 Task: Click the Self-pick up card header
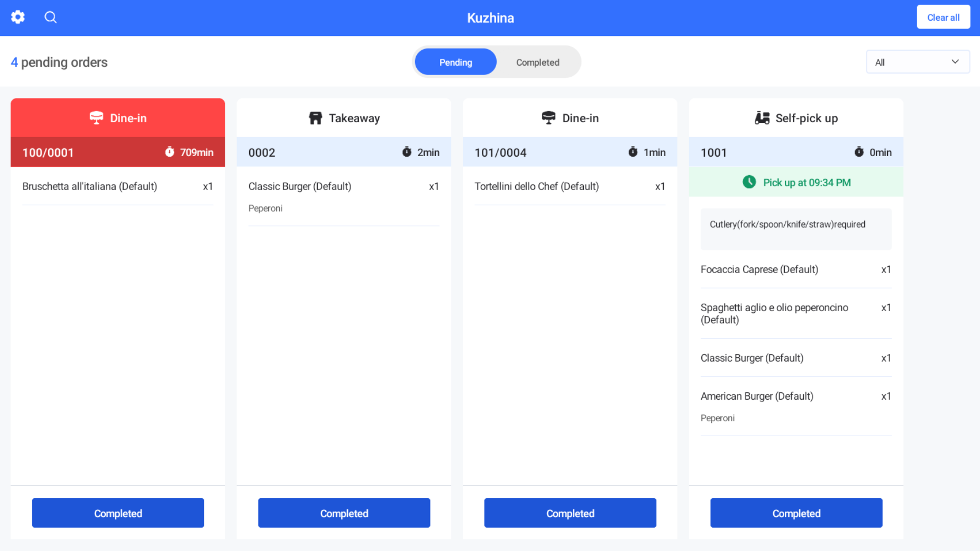click(796, 118)
